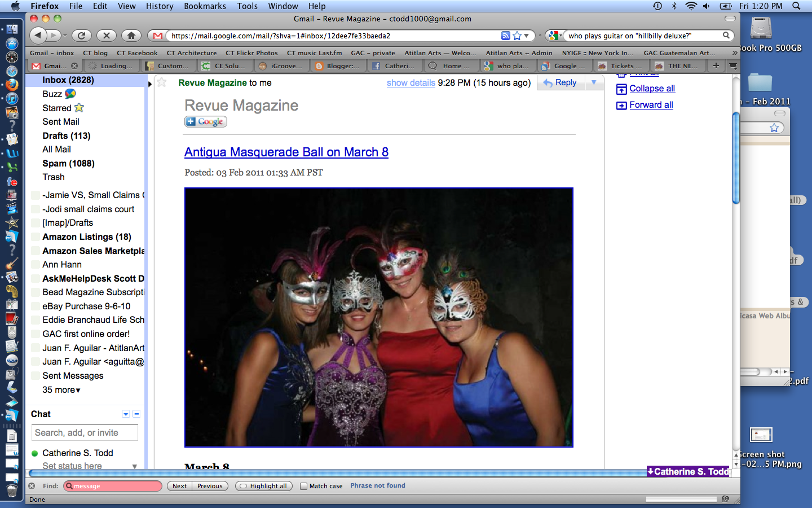Viewport: 812px width, 508px height.
Task: Open a new tab with plus button
Action: tap(716, 65)
